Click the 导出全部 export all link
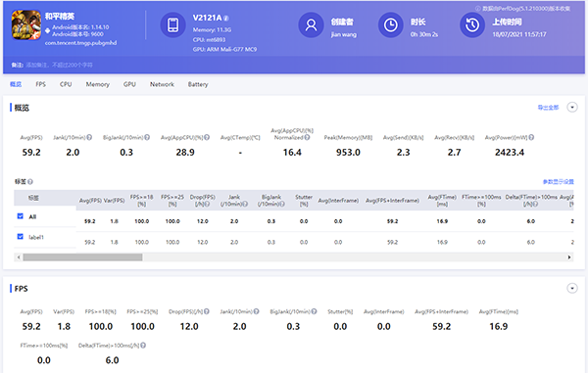The image size is (588, 373). pos(548,108)
